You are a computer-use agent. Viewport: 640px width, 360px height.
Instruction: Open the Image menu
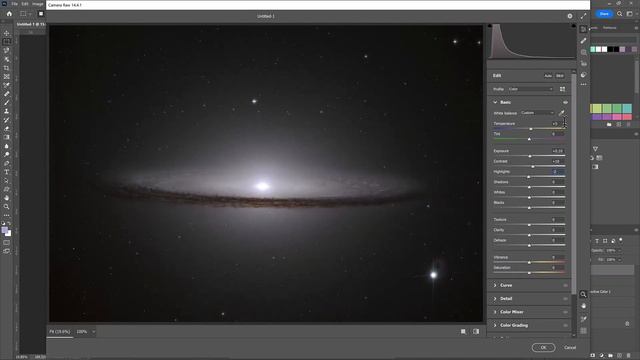click(x=38, y=4)
